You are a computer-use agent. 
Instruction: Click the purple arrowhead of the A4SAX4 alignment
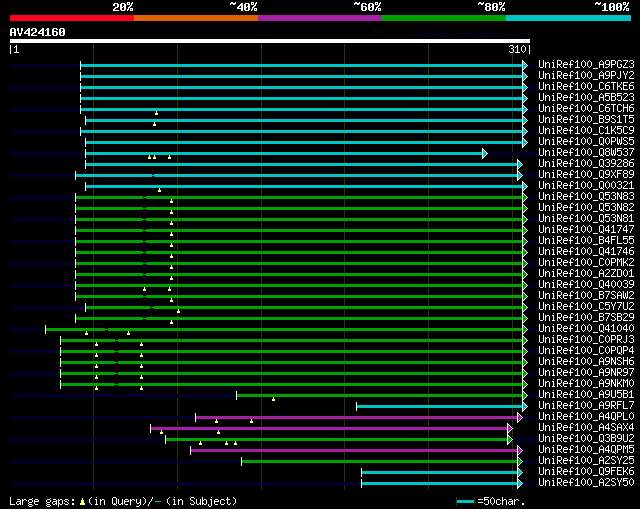[510, 429]
